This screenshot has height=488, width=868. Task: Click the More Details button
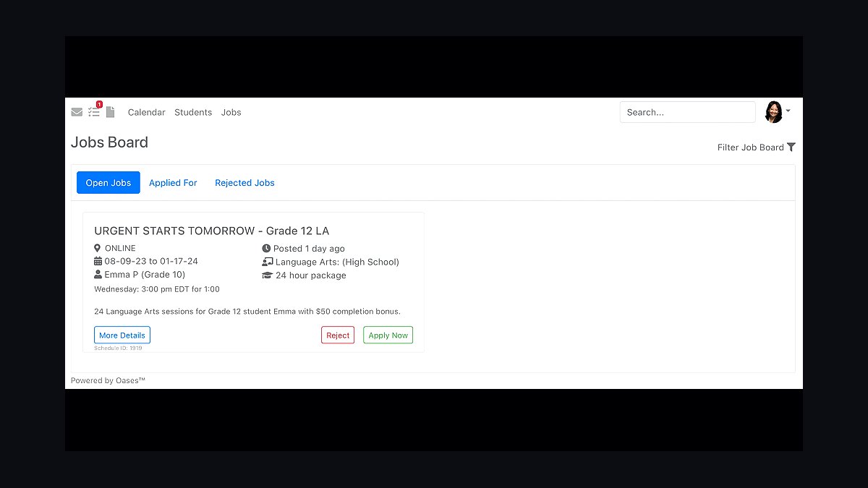[122, 335]
